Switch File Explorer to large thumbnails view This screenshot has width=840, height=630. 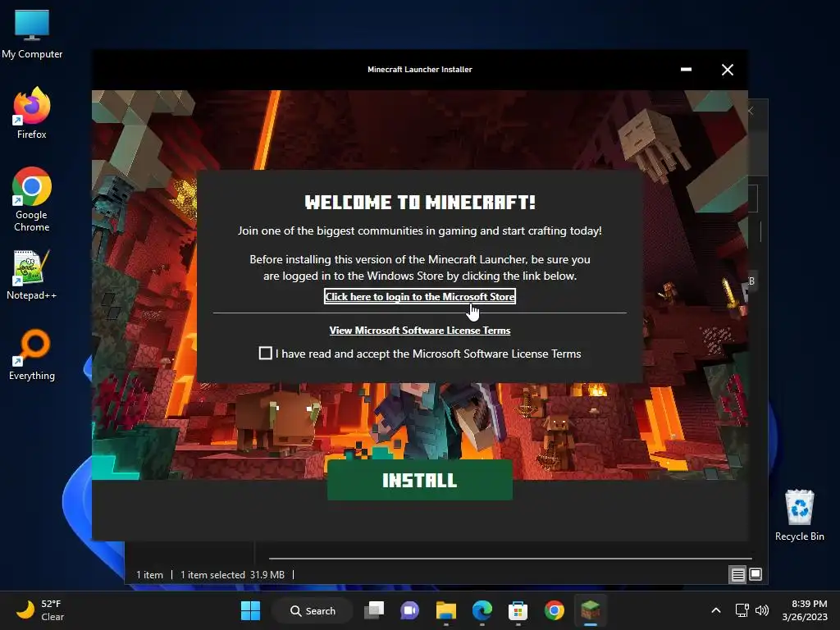coord(756,575)
